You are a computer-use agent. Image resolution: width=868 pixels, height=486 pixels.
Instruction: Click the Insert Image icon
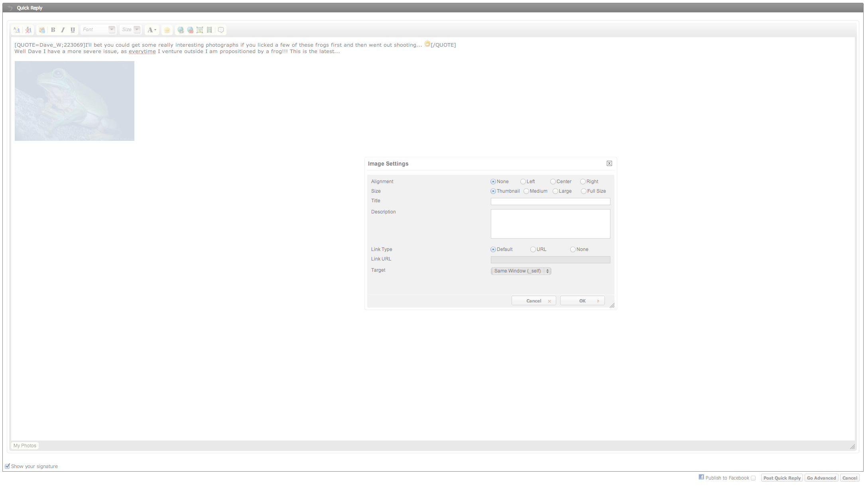tap(200, 30)
